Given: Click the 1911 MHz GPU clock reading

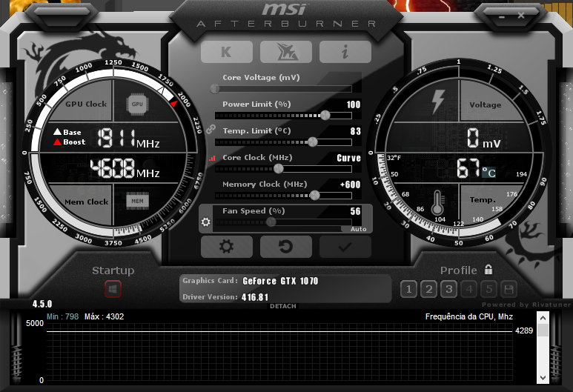Looking at the screenshot, I should (128, 139).
